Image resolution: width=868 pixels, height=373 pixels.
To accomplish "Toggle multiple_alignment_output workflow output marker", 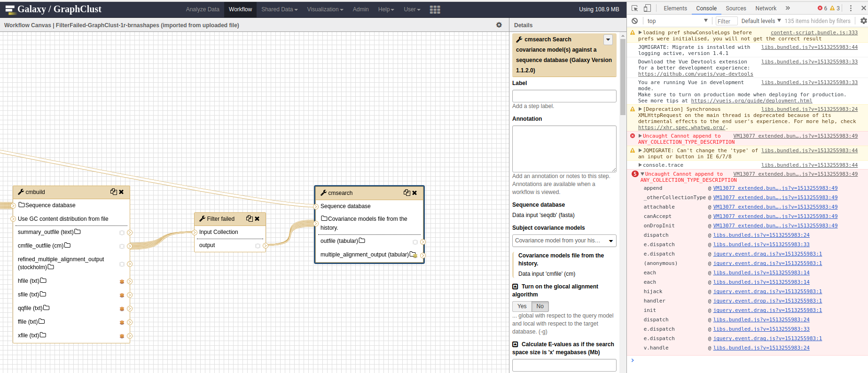I will pos(415,256).
